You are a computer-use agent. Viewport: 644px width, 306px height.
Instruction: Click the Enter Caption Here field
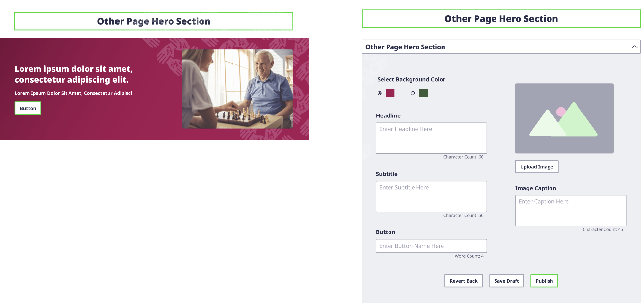570,210
